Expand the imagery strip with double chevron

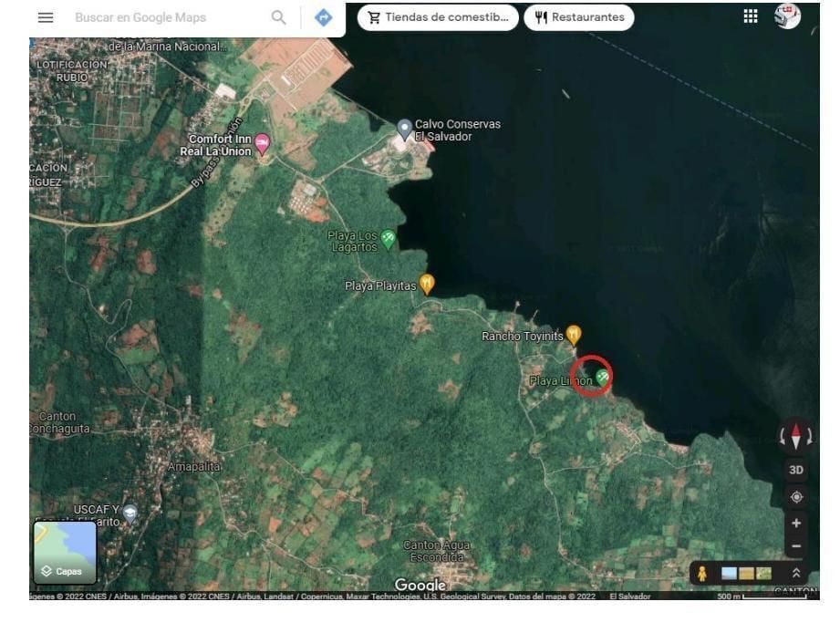(795, 574)
